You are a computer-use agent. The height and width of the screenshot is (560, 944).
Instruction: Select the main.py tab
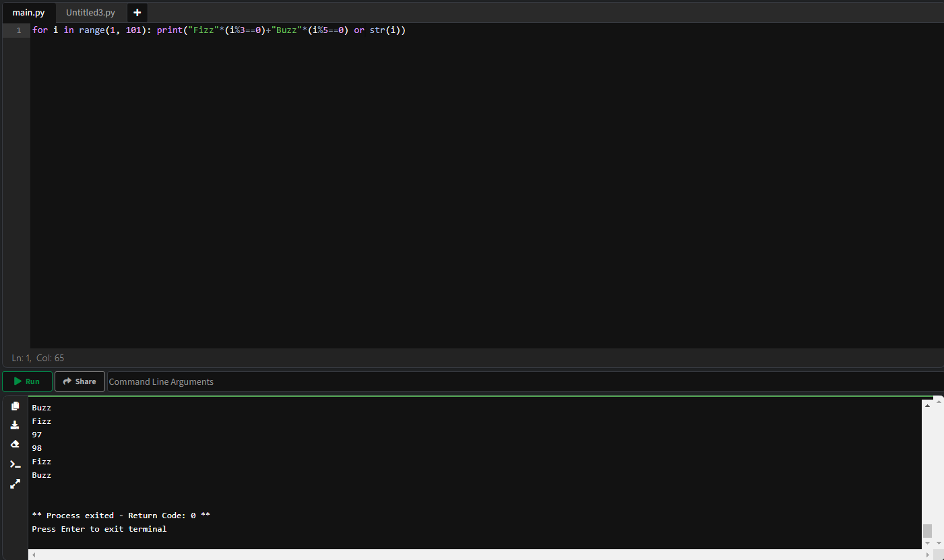click(29, 12)
